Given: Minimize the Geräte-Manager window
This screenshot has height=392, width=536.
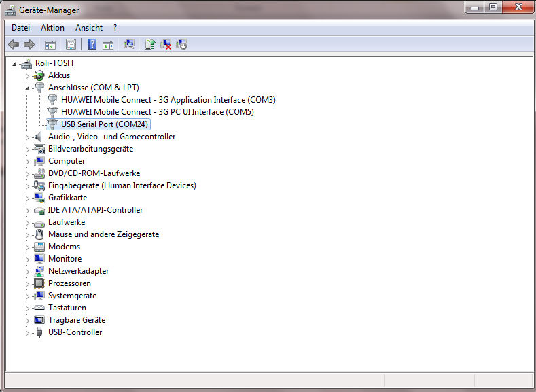Looking at the screenshot, I should pyautogui.click(x=475, y=7).
